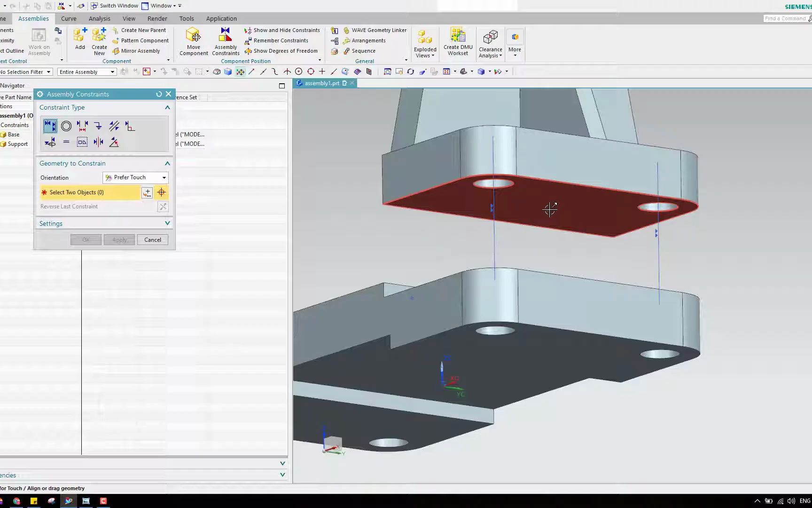Screen dimensions: 812x508
Task: Switch to the Analysis menu
Action: pyautogui.click(x=99, y=18)
